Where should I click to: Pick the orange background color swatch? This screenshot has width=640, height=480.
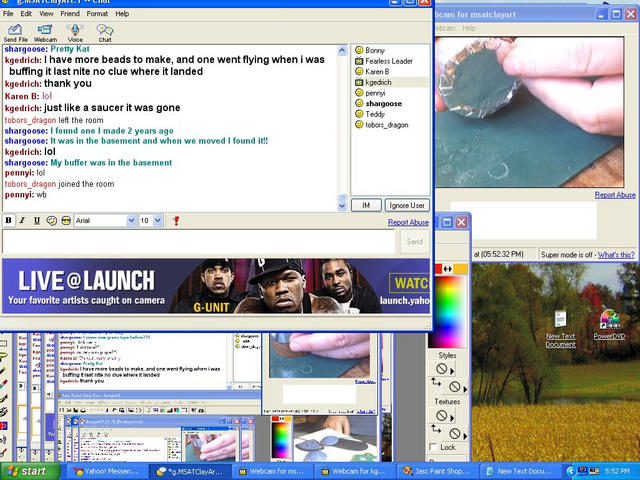(461, 269)
